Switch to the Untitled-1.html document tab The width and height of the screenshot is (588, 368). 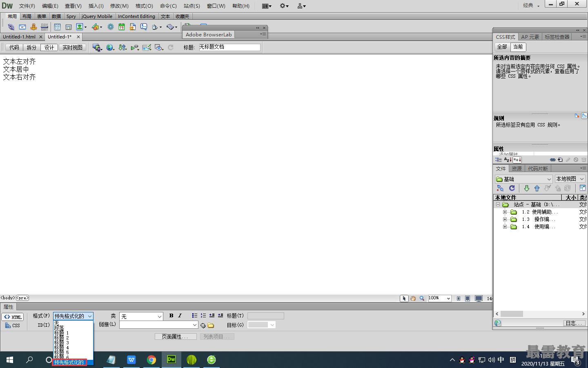(19, 37)
